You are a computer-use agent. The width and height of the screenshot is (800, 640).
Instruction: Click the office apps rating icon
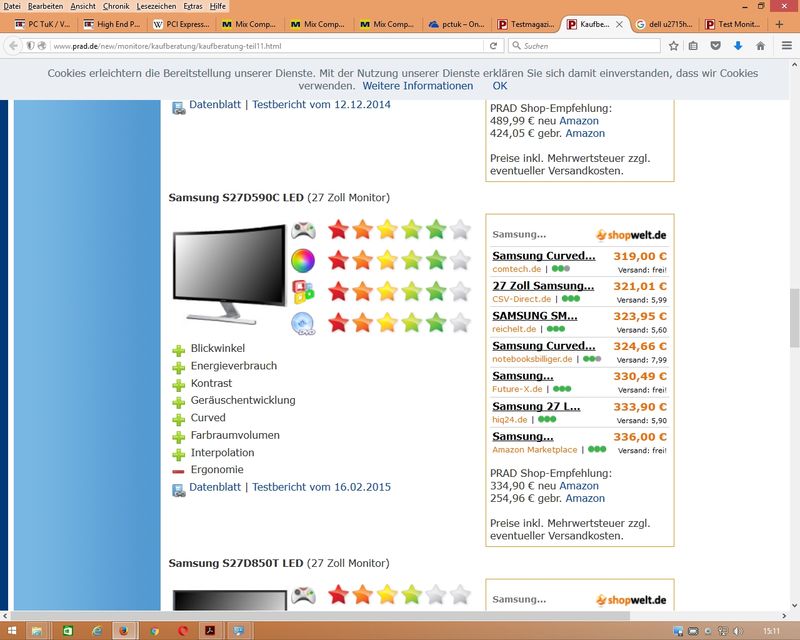[303, 292]
